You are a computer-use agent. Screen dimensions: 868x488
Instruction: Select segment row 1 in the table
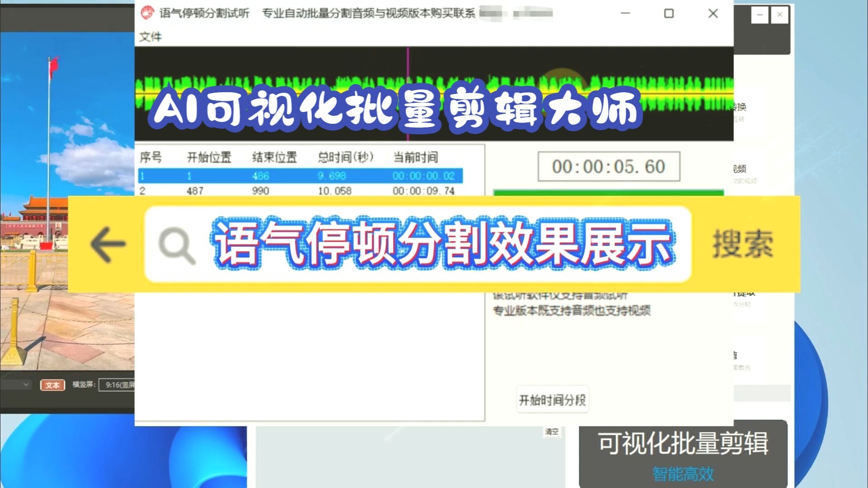tap(300, 176)
